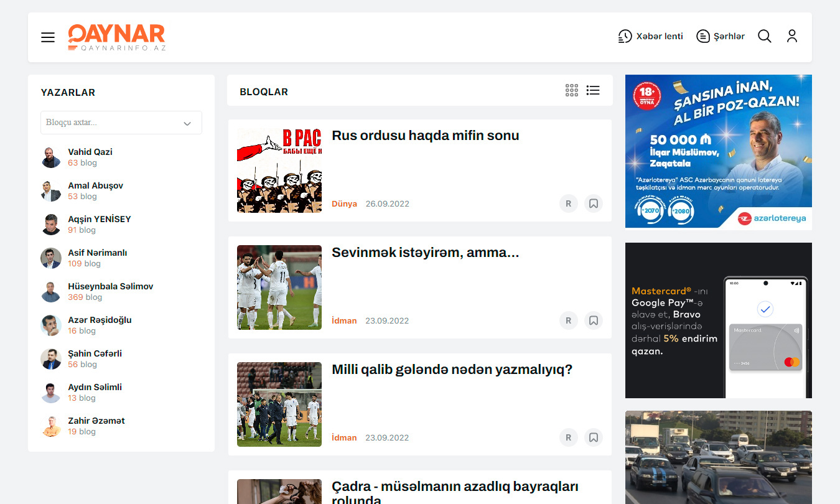The width and height of the screenshot is (840, 504).
Task: Switch to grid view layout
Action: click(x=572, y=91)
